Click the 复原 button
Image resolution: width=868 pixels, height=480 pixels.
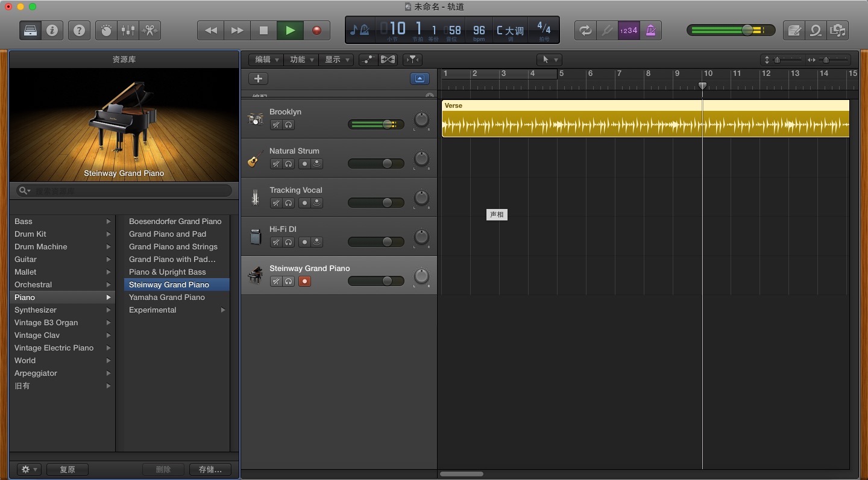click(68, 470)
